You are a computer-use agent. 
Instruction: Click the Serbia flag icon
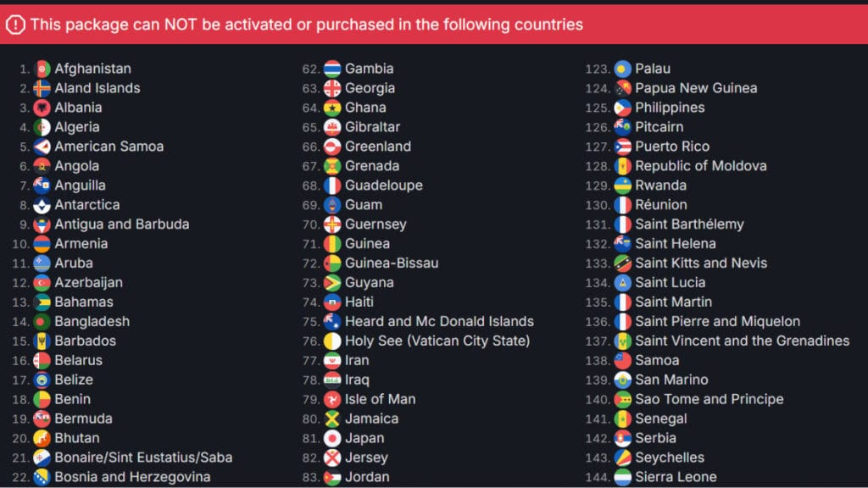(x=624, y=438)
